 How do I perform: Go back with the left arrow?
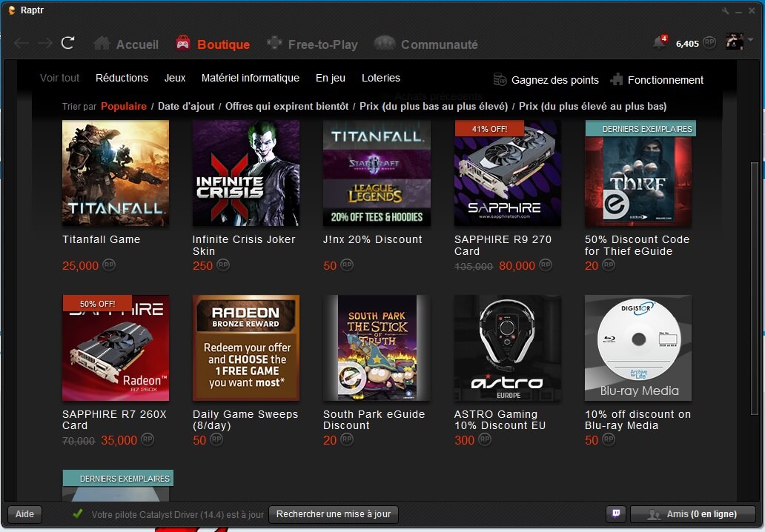pos(21,43)
